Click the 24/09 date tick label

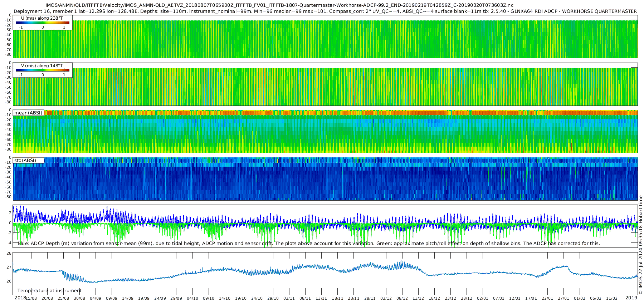pyautogui.click(x=160, y=298)
